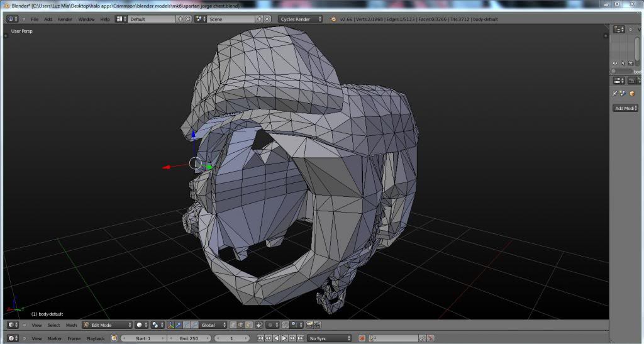Play the animation forward
This screenshot has width=644, height=344.
click(x=284, y=339)
